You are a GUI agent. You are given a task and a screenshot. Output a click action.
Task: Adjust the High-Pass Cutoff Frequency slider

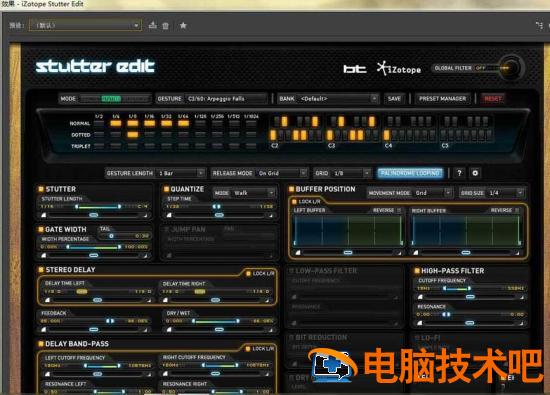[x=457, y=288]
